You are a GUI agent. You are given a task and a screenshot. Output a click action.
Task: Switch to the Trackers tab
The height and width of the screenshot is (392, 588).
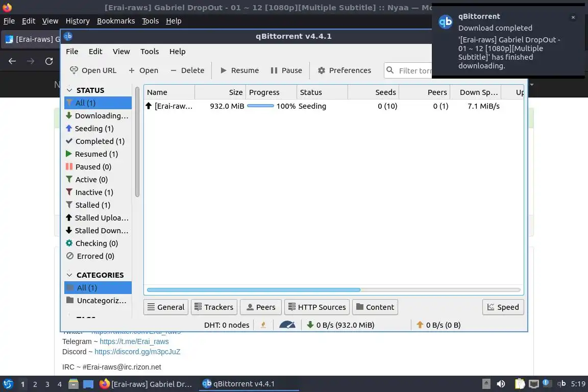pyautogui.click(x=214, y=307)
